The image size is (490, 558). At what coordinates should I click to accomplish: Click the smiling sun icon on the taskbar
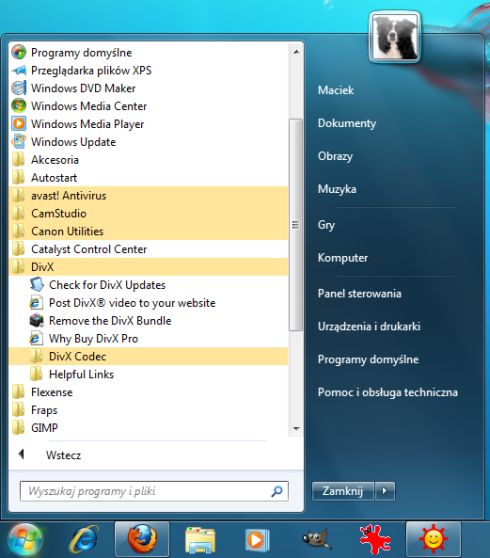pos(433,540)
